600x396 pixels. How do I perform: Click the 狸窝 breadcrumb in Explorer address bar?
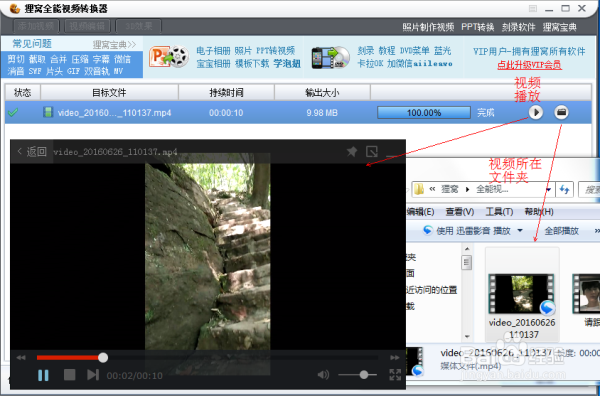[x=449, y=189]
